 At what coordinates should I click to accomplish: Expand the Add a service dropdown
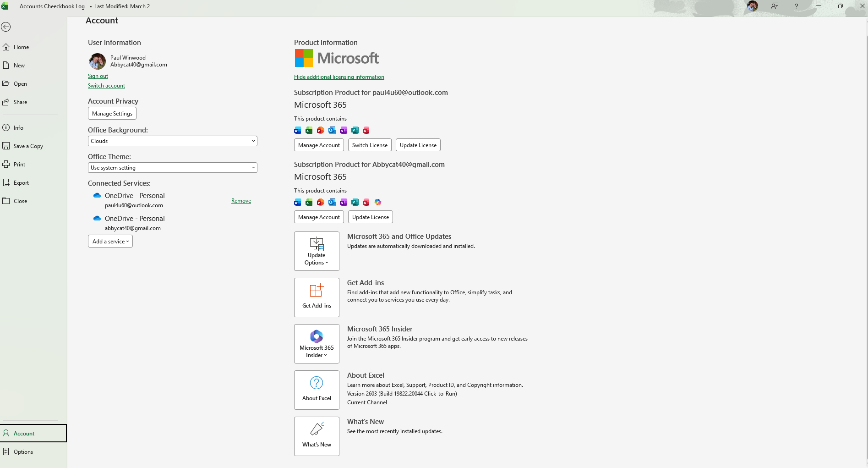(x=110, y=242)
